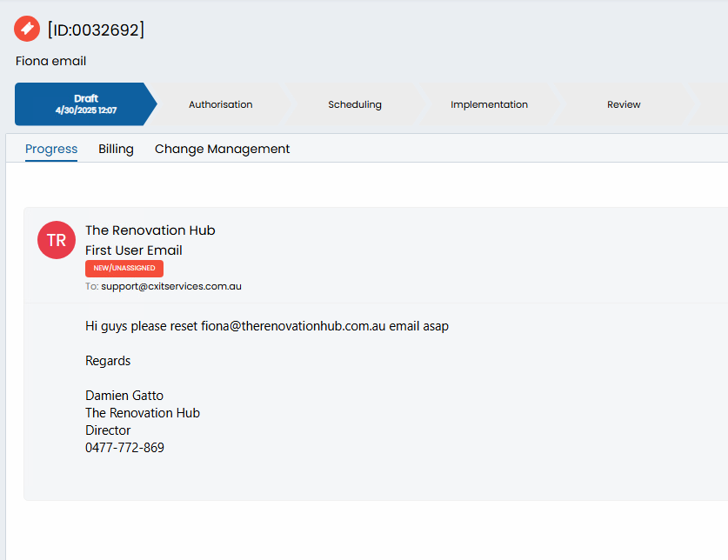Select the Implementation workflow stage

489,104
